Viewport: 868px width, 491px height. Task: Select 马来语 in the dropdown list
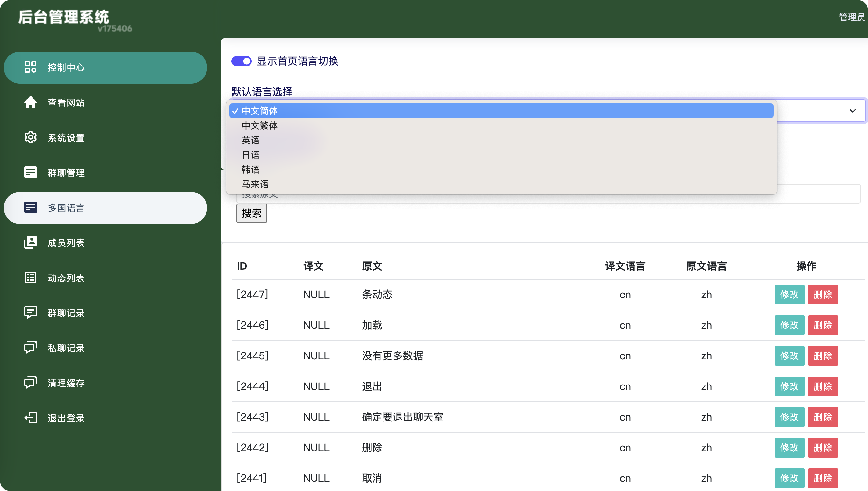click(255, 184)
